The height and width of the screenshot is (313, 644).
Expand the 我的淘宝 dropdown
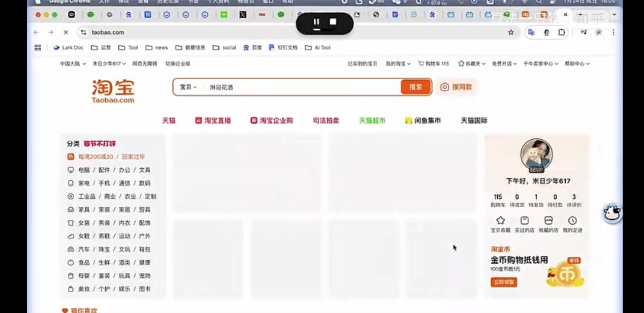point(399,63)
